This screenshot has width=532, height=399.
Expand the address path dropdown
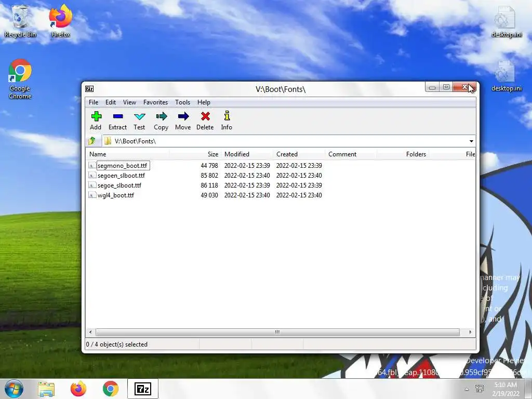(x=471, y=141)
